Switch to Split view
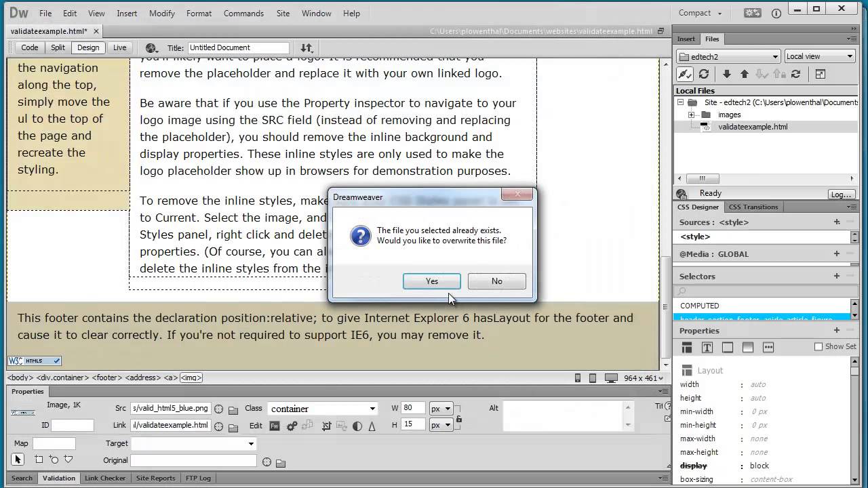Screen dimensions: 868x488 click(58, 47)
